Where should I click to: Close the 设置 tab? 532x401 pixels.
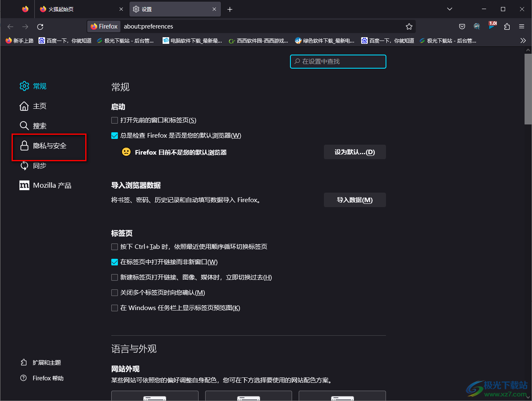tap(214, 9)
